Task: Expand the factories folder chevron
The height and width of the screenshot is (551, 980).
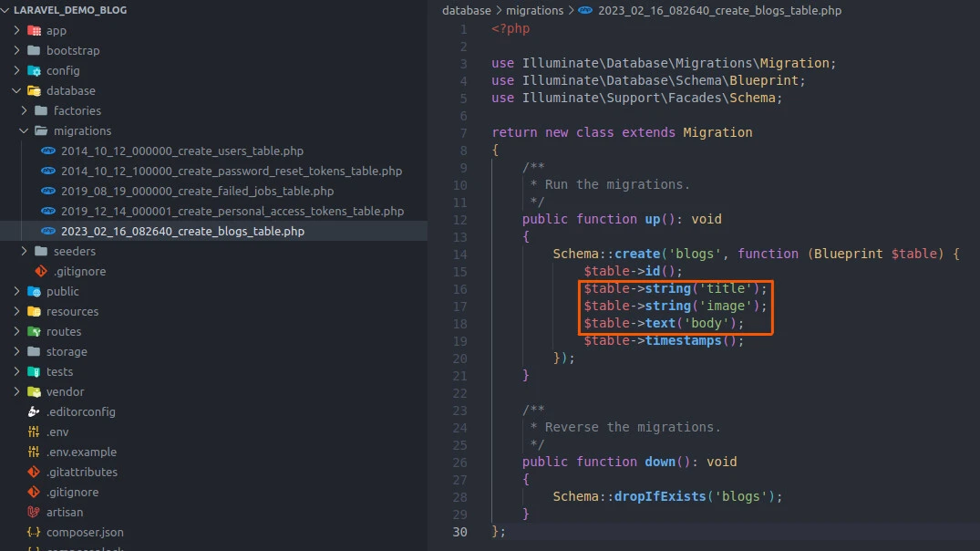Action: pos(25,111)
